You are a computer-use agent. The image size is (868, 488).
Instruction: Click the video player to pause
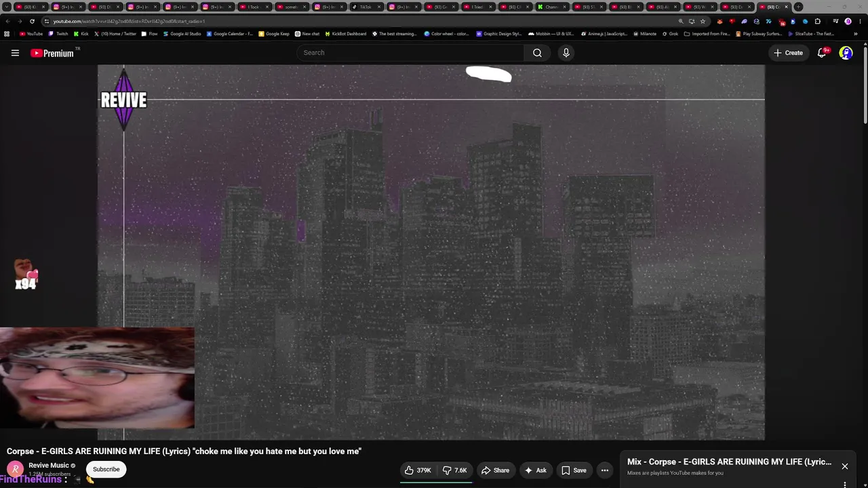tap(431, 252)
